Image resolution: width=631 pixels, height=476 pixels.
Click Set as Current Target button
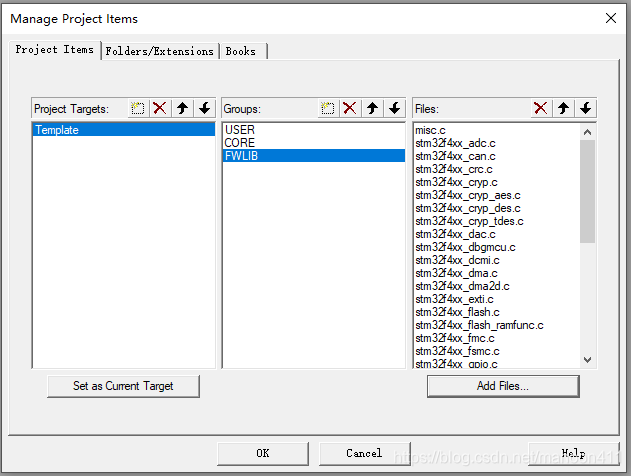click(123, 386)
